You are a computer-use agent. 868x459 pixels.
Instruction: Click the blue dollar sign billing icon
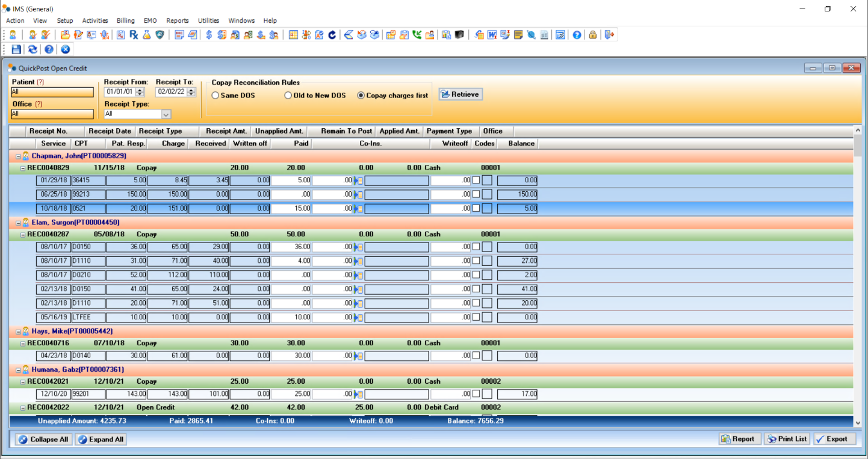(209, 35)
